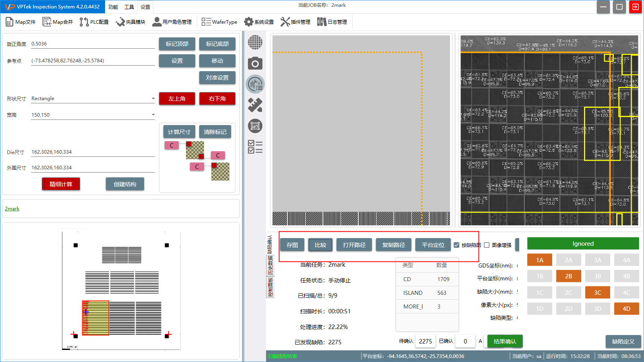Screen dimensions: 644x362
Task: Switch to the 控制面板 vertical tab
Action: (x=270, y=287)
